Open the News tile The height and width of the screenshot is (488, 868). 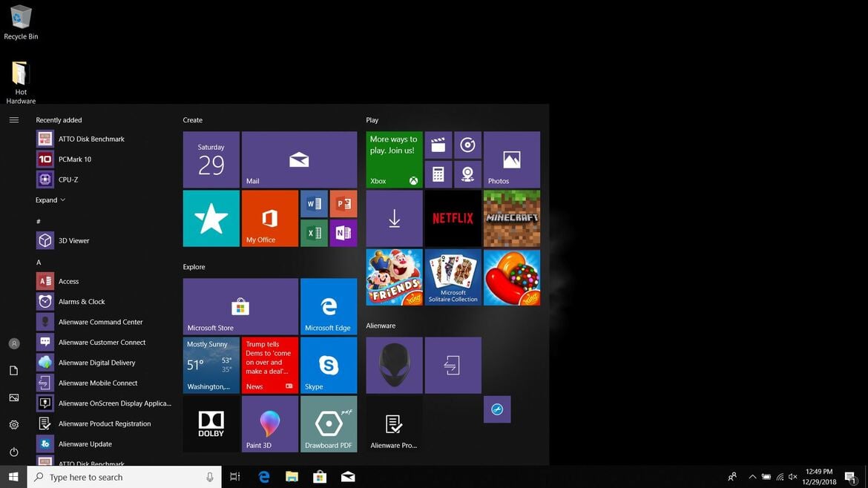pos(269,365)
